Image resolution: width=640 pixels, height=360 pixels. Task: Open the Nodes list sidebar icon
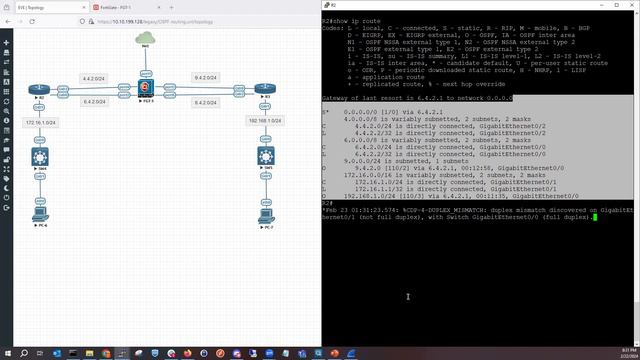[x=6, y=52]
